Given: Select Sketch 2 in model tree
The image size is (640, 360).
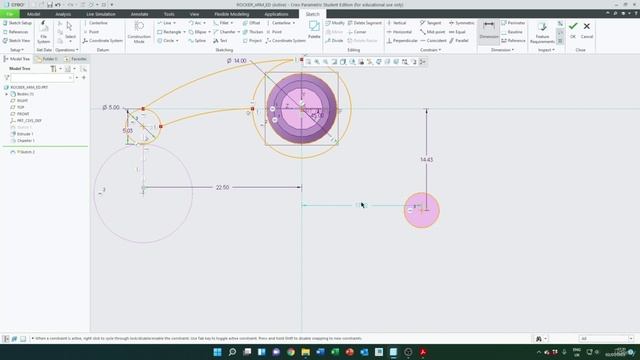Looking at the screenshot, I should [23, 152].
